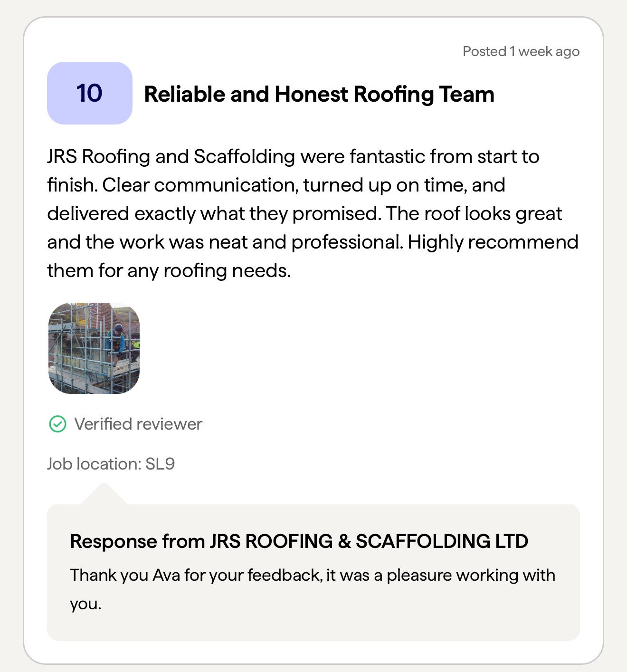Click the sentence 'The roof looks great'
Image resolution: width=627 pixels, height=672 pixels.
click(x=473, y=213)
